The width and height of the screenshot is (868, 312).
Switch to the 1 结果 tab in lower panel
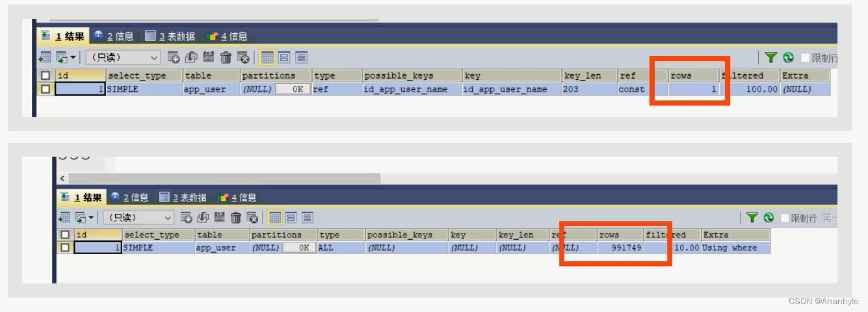click(x=81, y=197)
